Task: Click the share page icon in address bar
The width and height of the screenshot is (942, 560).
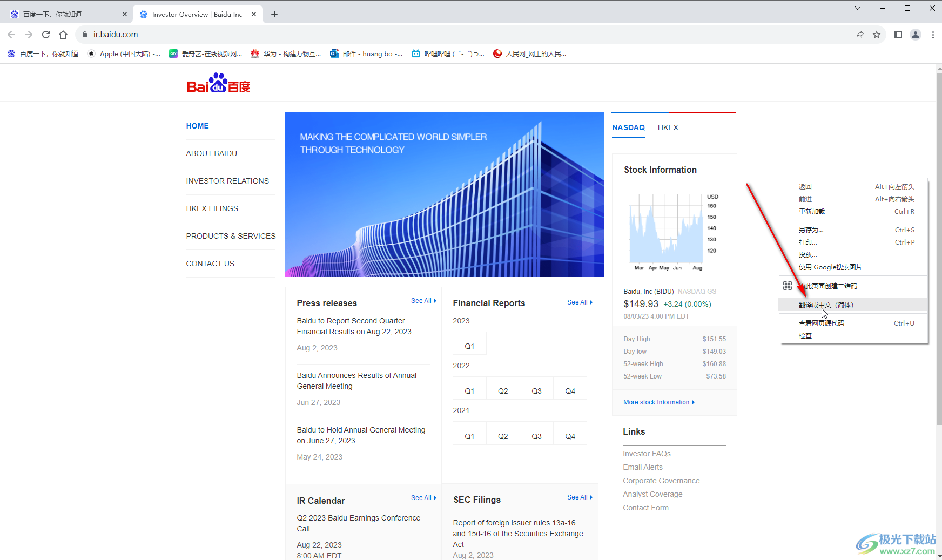Action: tap(859, 35)
